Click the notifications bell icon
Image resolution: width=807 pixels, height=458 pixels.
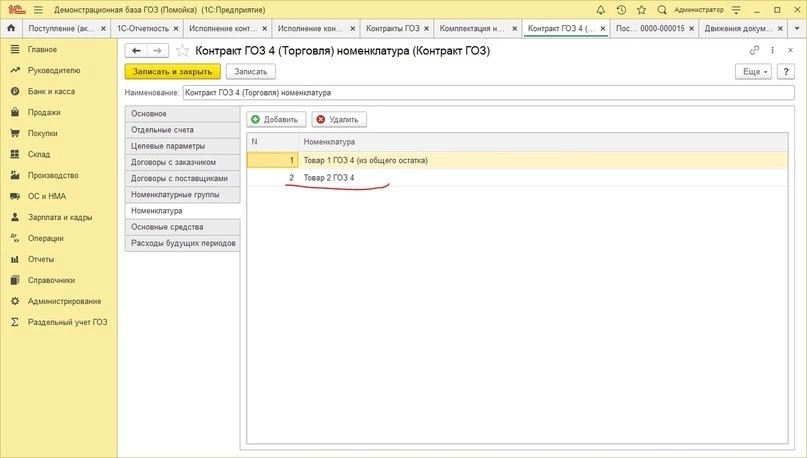(600, 10)
